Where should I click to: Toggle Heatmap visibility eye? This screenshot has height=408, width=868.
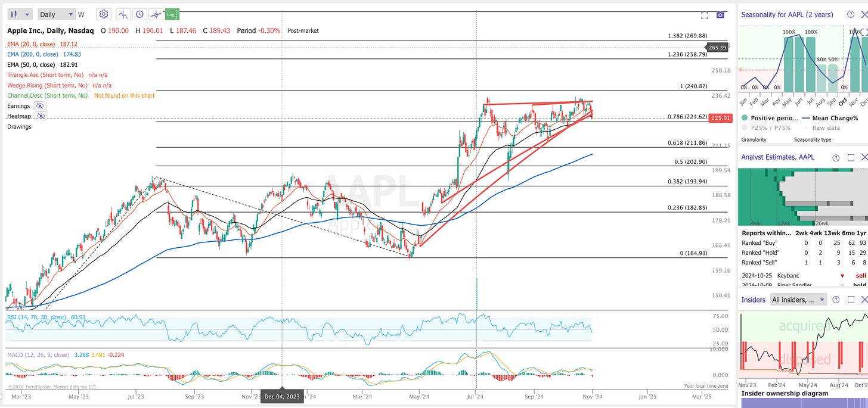tap(40, 116)
